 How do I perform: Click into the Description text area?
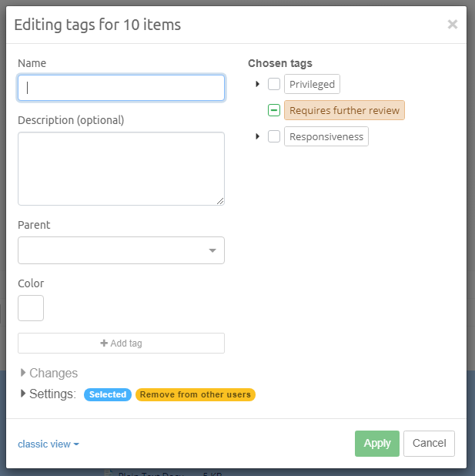click(x=121, y=168)
